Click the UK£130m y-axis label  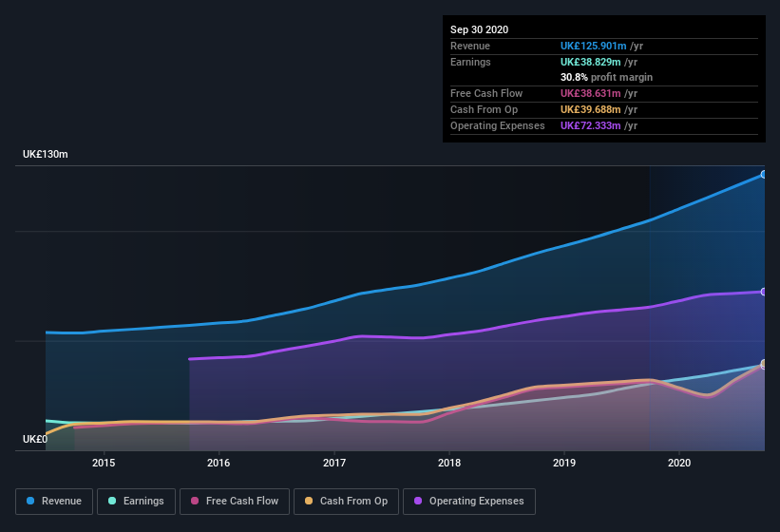pos(46,154)
